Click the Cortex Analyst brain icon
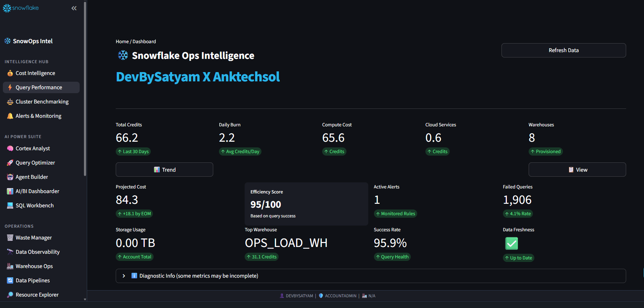This screenshot has height=308, width=644. 10,148
